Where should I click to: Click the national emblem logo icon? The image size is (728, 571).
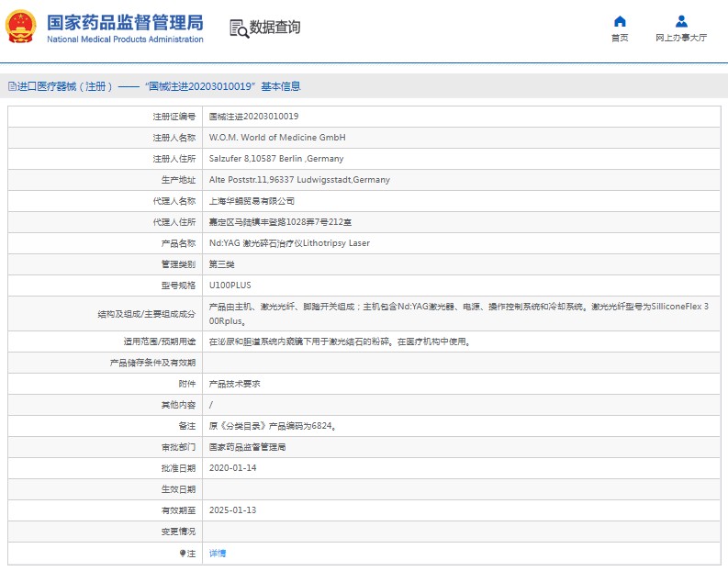[21, 28]
